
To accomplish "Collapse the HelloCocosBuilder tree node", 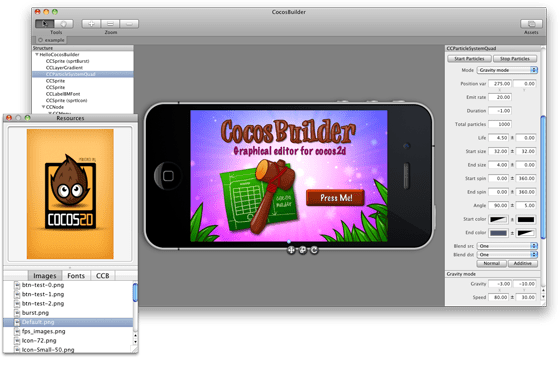I will (x=37, y=55).
